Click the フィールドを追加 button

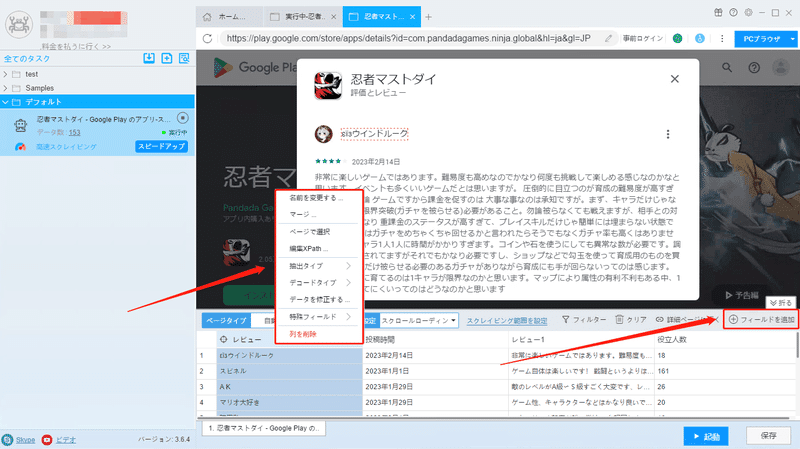point(761,319)
